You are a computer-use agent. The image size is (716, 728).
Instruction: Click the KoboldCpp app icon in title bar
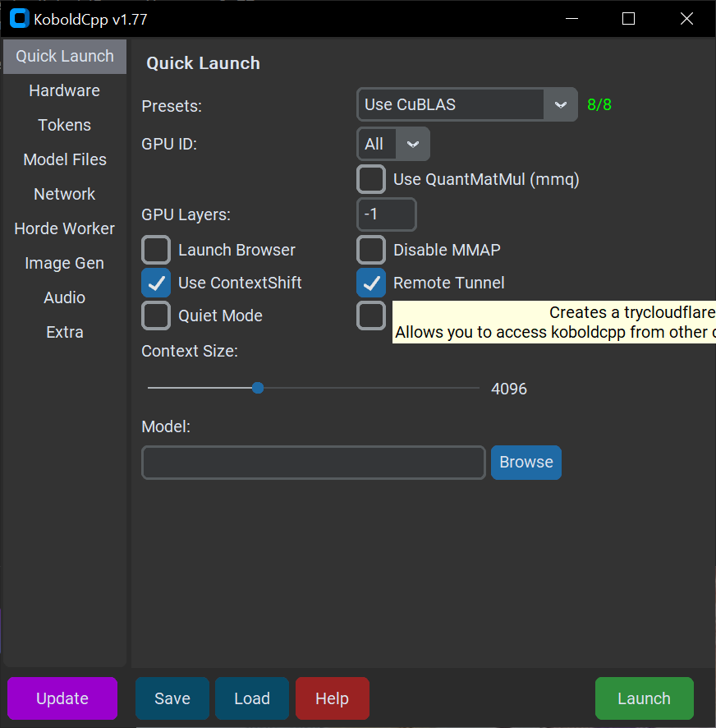click(x=20, y=19)
